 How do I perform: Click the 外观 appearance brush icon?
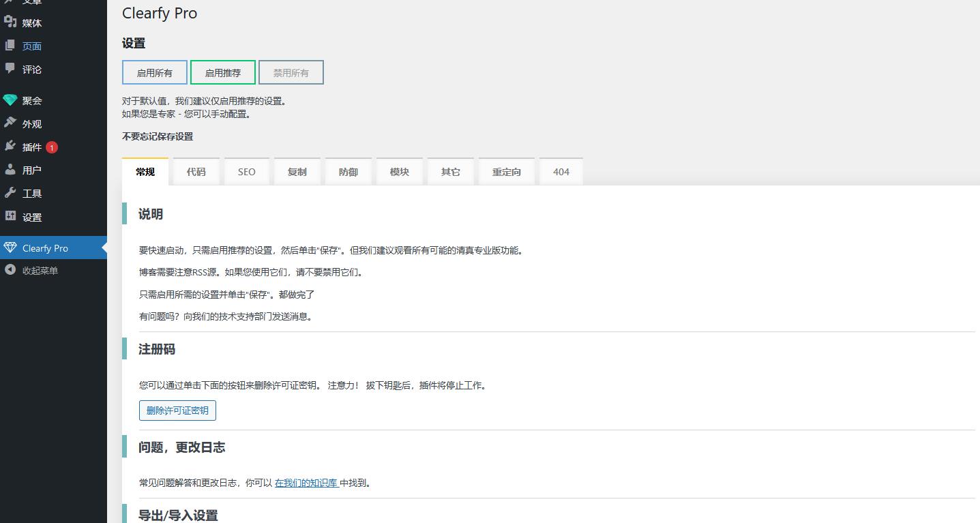[x=10, y=123]
